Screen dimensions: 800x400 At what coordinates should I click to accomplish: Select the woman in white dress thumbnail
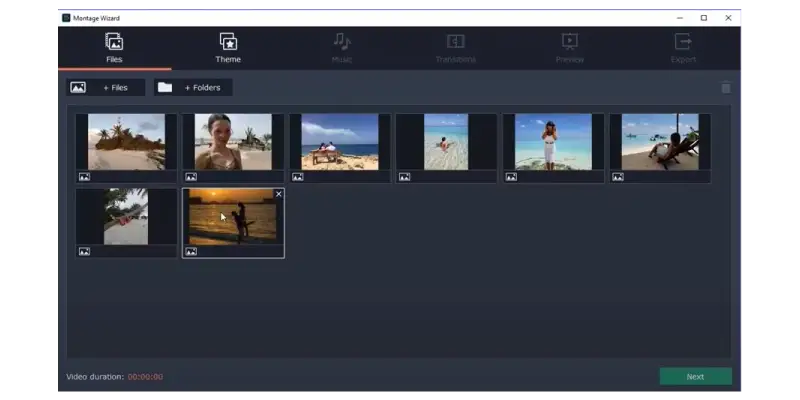coord(553,141)
